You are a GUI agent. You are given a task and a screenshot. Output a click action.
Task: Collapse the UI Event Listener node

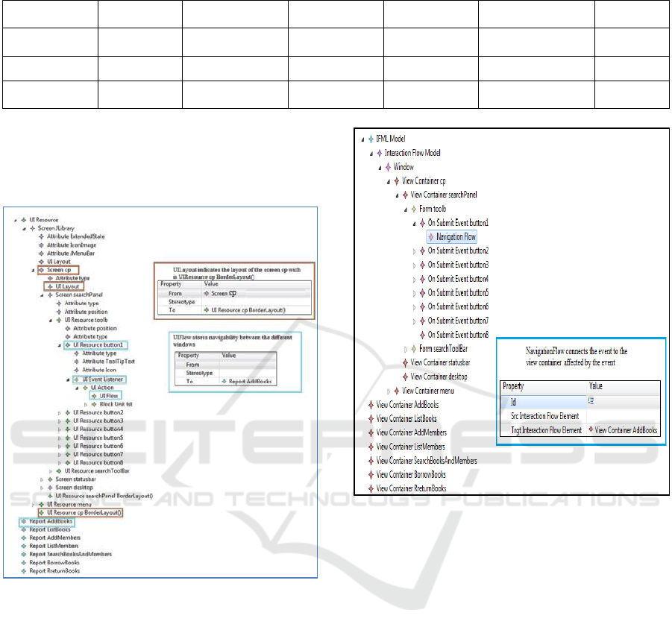click(67, 380)
